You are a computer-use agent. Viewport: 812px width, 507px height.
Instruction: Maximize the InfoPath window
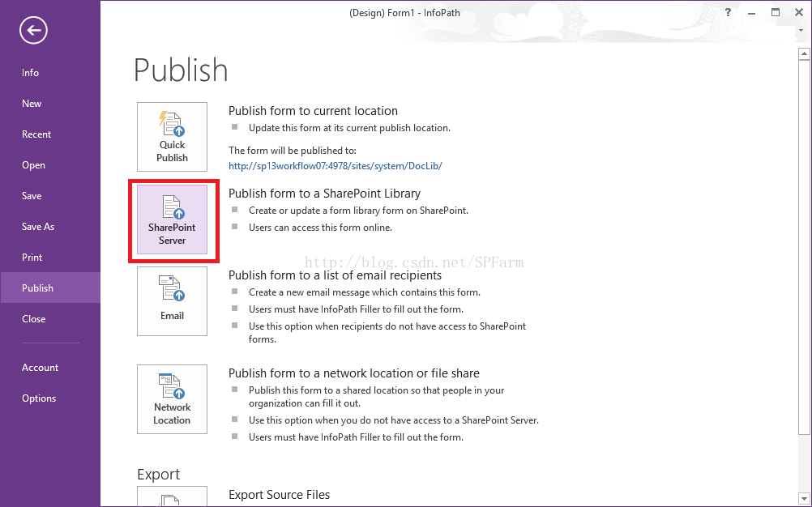pos(776,13)
